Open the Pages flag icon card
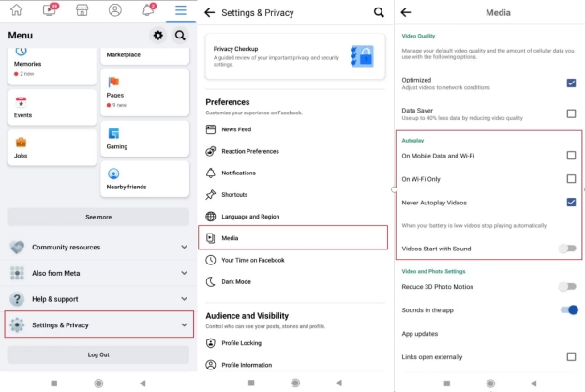The height and width of the screenshot is (392, 585). pos(144,93)
